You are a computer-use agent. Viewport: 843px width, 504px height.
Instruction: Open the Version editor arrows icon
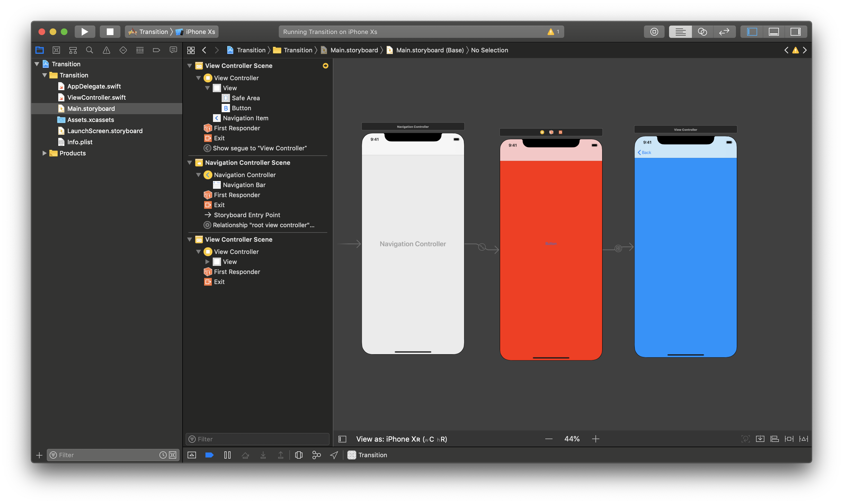coord(724,31)
